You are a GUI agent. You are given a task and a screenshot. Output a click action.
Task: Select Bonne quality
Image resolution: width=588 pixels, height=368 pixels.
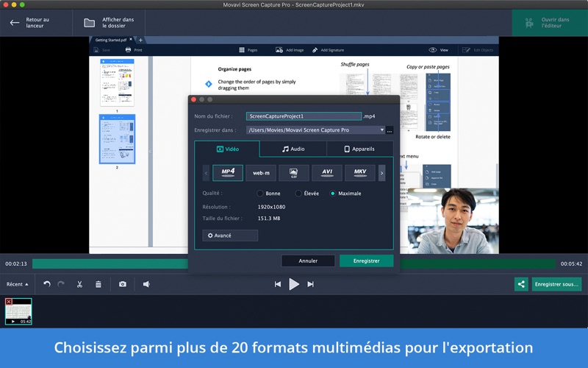[x=260, y=194]
